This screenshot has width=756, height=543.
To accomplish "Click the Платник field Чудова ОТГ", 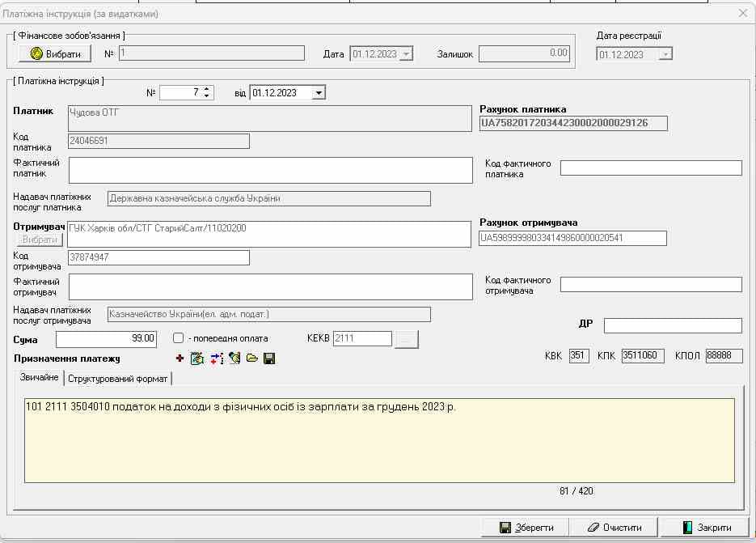I will coord(269,118).
